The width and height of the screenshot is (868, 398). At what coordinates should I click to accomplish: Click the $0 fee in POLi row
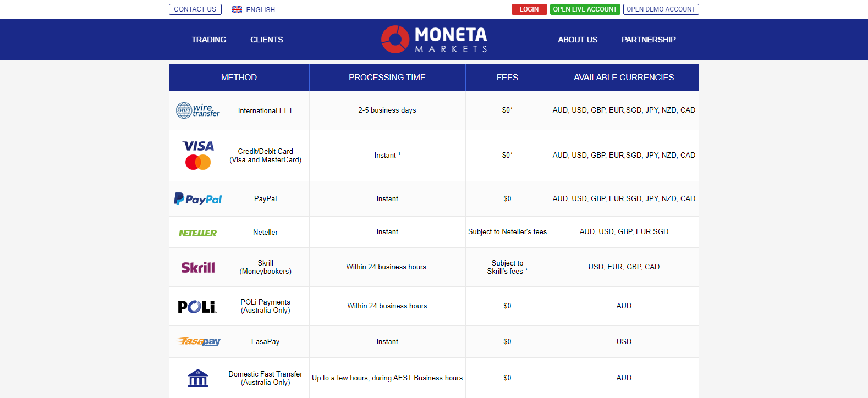pos(507,306)
